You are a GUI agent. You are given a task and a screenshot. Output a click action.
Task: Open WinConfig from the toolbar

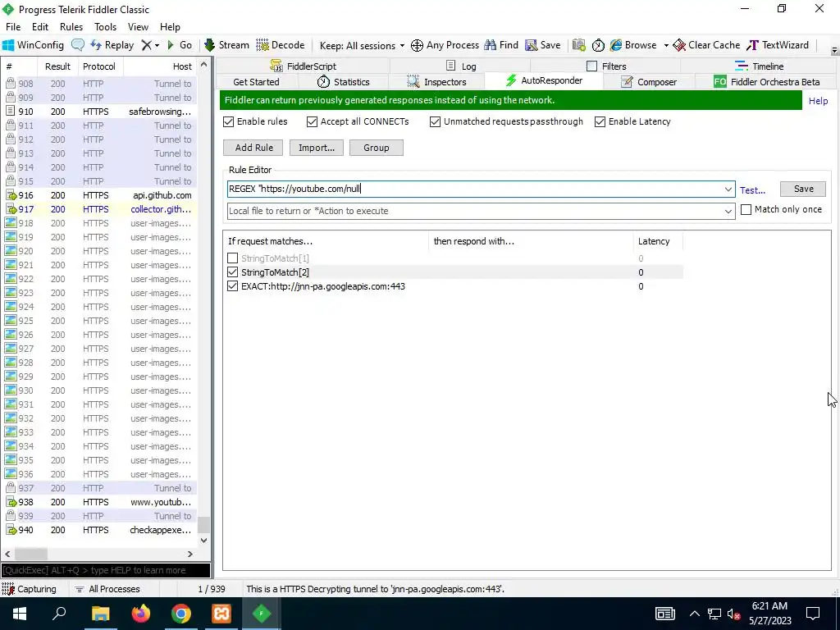pos(33,45)
